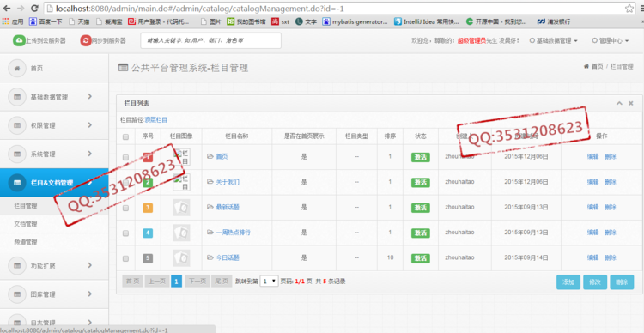Click 2015年09月14日 date cell
The image size is (644, 333).
pyautogui.click(x=526, y=257)
